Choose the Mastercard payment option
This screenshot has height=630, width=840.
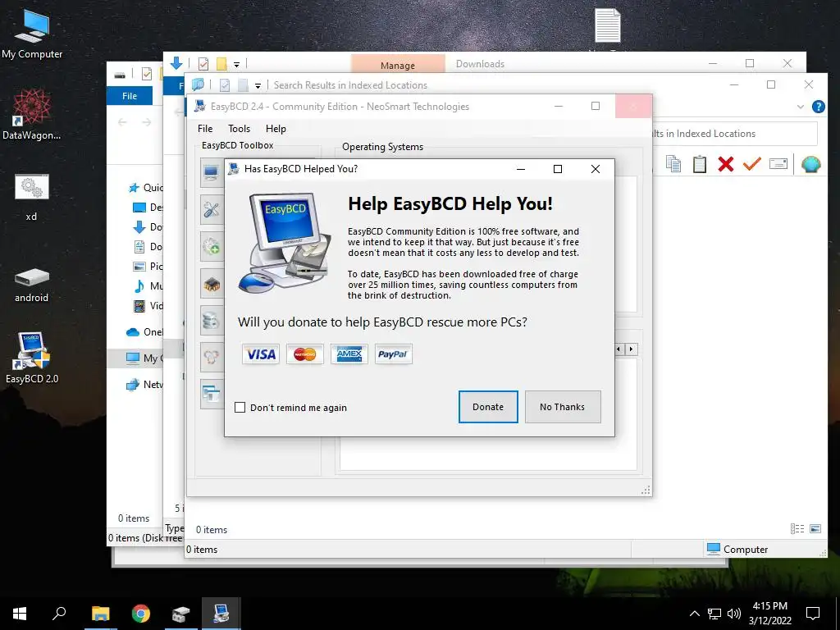click(305, 354)
